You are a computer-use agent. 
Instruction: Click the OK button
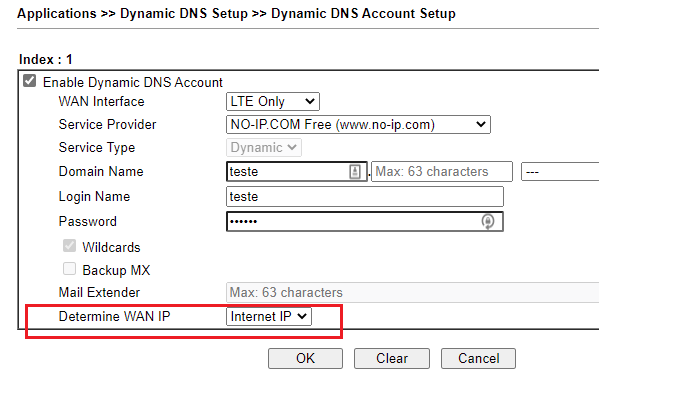click(x=305, y=358)
